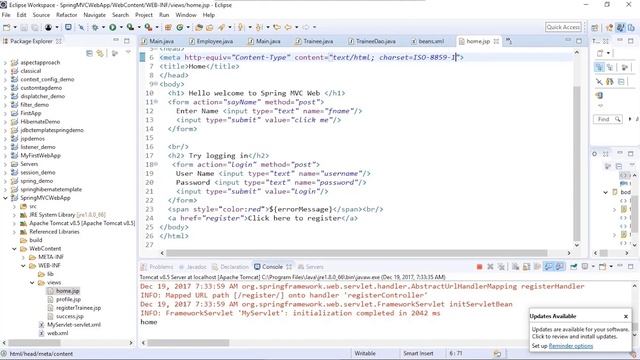Image resolution: width=640 pixels, height=360 pixels.
Task: Click the Reminder options link
Action: 571,346
